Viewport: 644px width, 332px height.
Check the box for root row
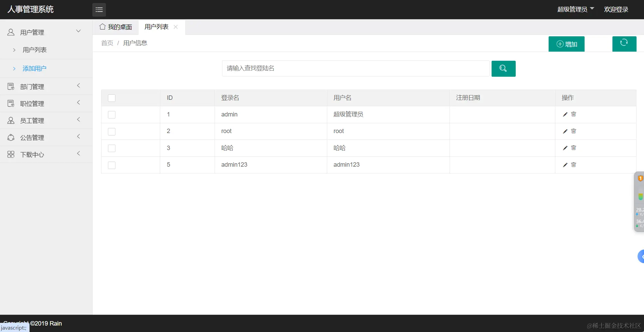[112, 132]
